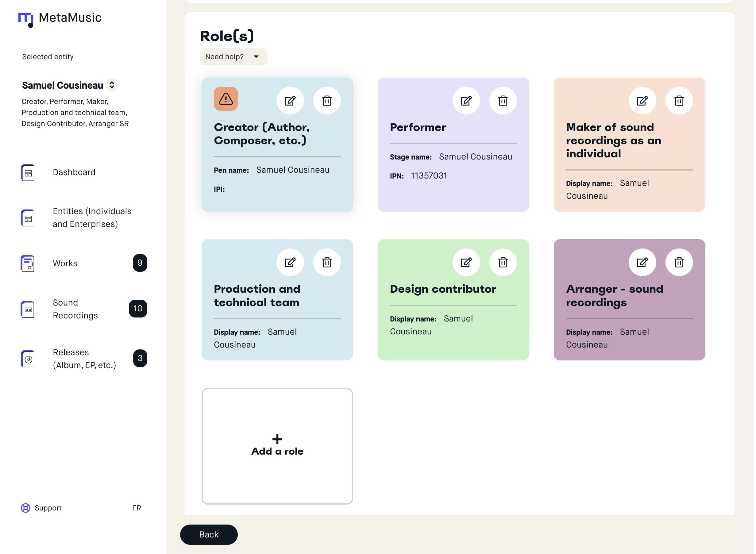This screenshot has height=554, width=756.
Task: Expand the Need help? dropdown
Action: [x=233, y=57]
